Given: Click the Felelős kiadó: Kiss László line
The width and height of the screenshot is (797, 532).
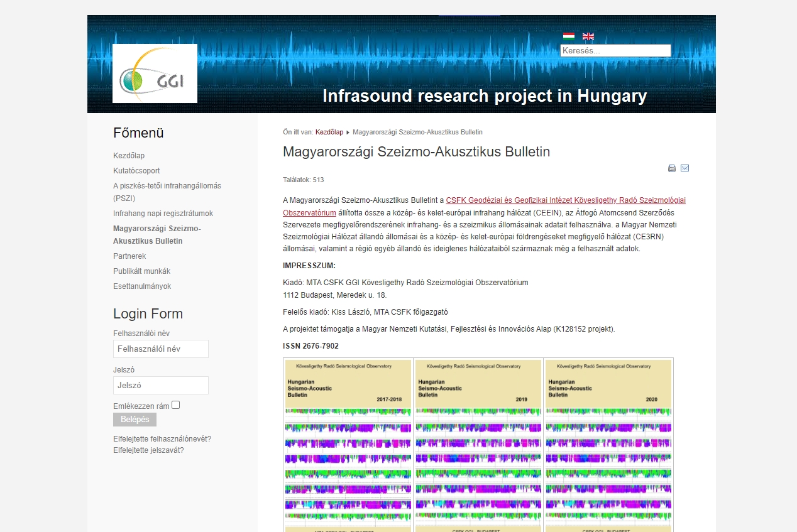Looking at the screenshot, I should [365, 312].
